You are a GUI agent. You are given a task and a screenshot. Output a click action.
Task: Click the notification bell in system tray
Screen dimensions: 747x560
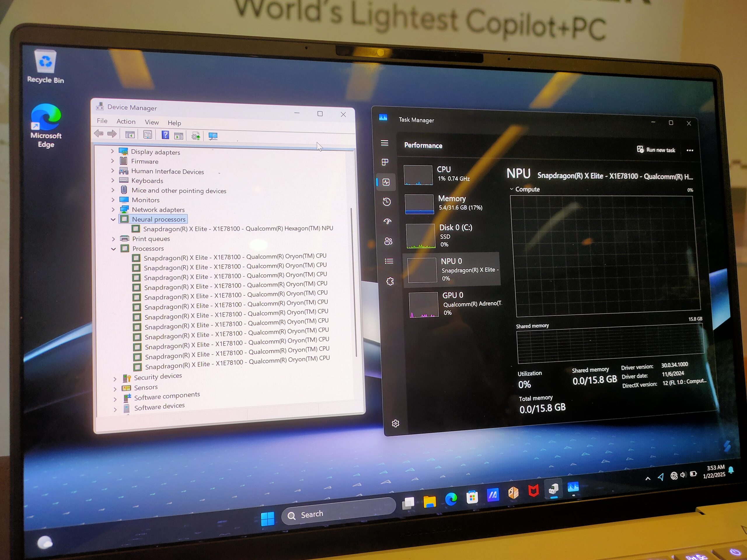731,470
